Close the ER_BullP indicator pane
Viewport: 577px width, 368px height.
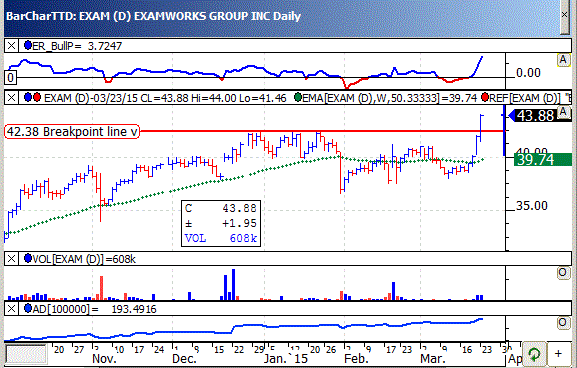11,46
